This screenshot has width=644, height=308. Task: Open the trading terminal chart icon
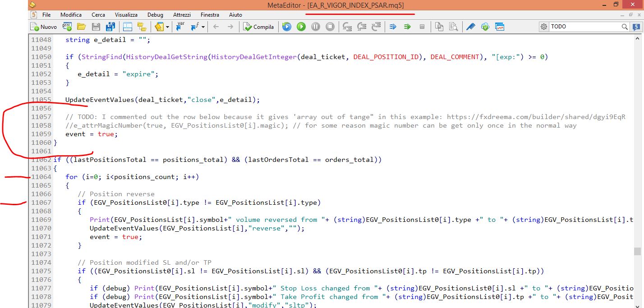point(499,27)
